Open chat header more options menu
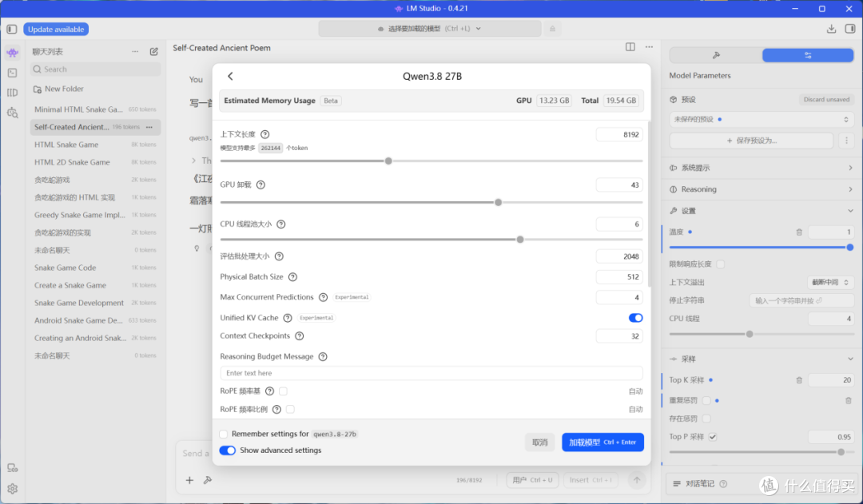This screenshot has height=504, width=863. [650, 47]
